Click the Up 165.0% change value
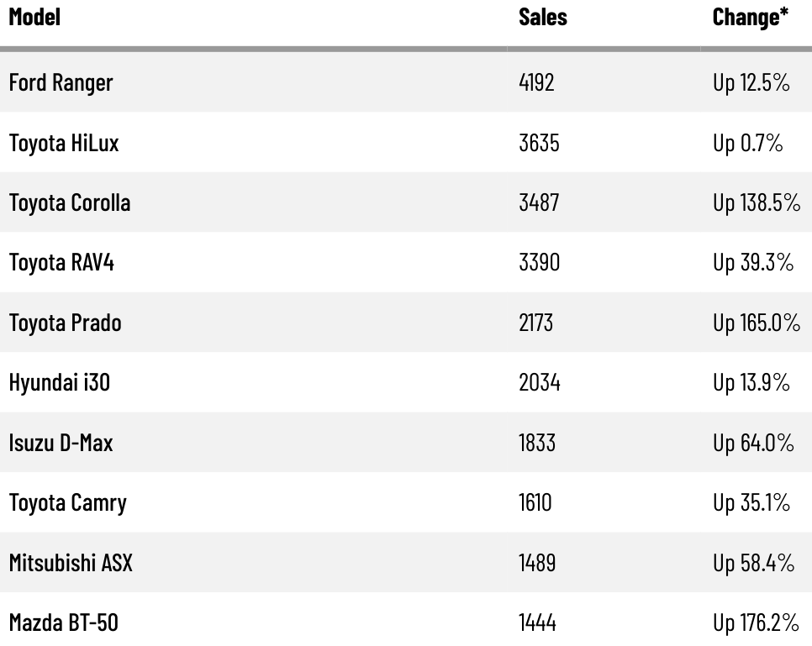 tap(757, 323)
